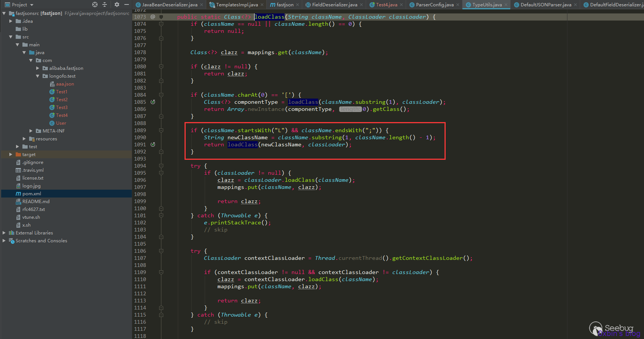
Task: Click the locate-in-project target icon
Action: (x=95, y=4)
